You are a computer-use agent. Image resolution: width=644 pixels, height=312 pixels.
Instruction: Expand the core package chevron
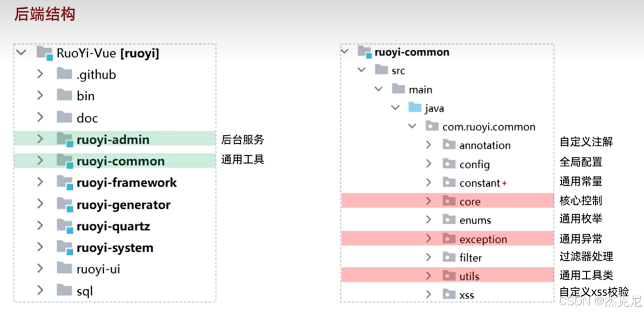[428, 201]
